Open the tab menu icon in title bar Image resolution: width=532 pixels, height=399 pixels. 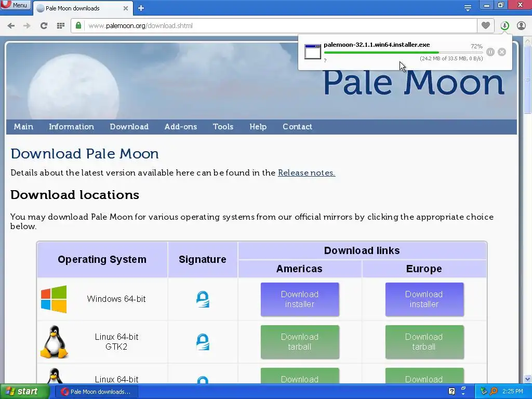pyautogui.click(x=468, y=8)
